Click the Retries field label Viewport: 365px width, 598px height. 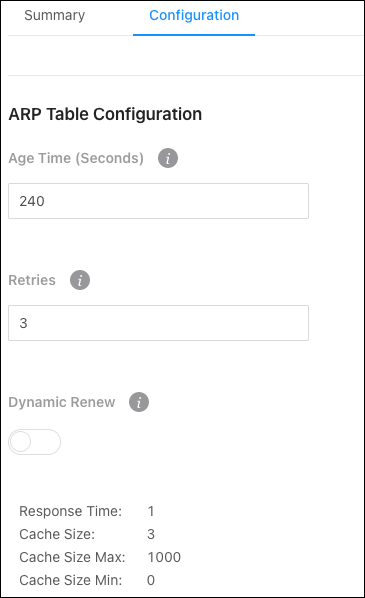[32, 280]
